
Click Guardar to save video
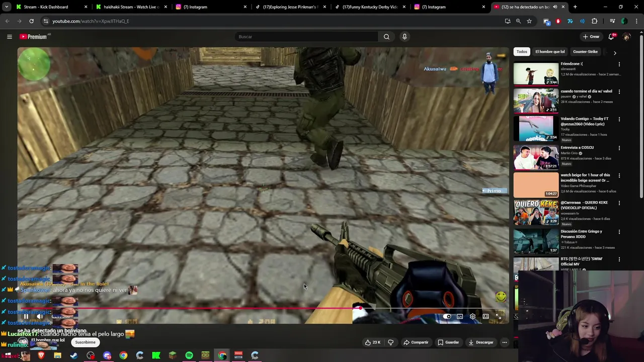coord(448,342)
